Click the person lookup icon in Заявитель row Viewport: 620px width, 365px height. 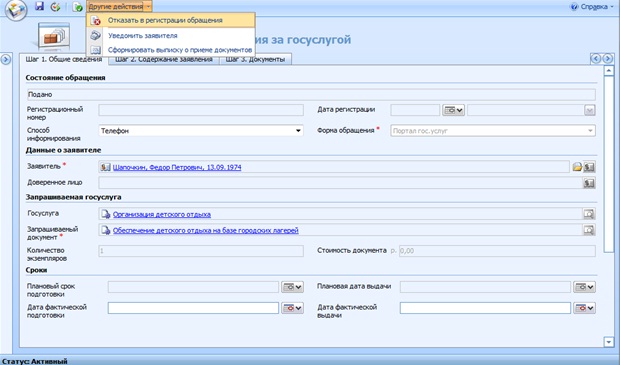pyautogui.click(x=589, y=167)
